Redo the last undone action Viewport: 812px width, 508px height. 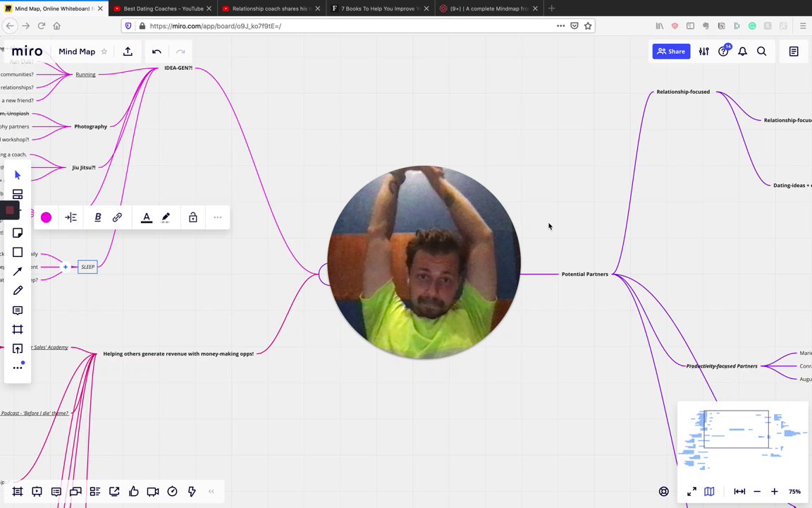coord(180,52)
